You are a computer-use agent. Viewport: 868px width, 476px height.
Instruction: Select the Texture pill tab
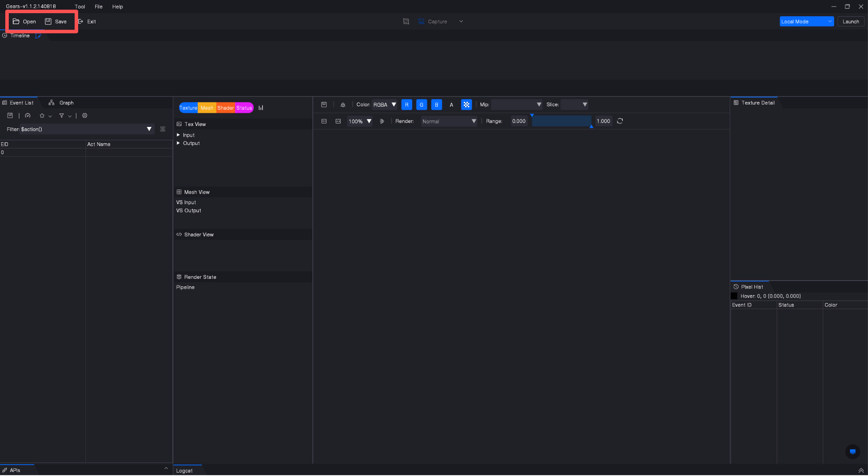tap(188, 108)
